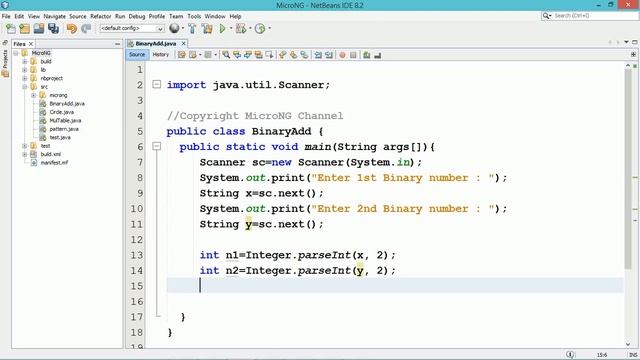The width and height of the screenshot is (640, 360).
Task: Expand the build folder in the Files tree
Action: click(x=24, y=62)
